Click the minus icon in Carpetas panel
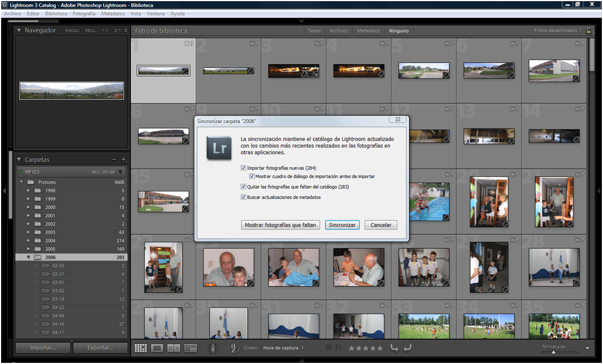 (114, 159)
